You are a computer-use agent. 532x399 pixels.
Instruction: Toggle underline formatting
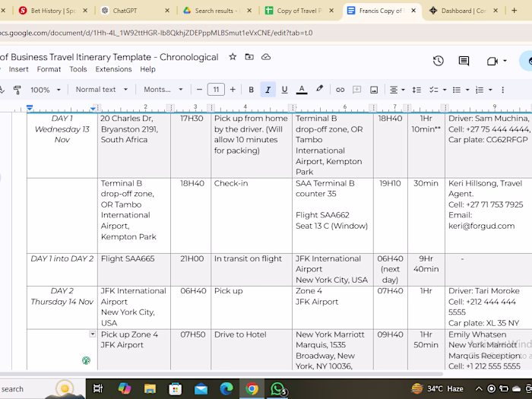pyautogui.click(x=284, y=90)
